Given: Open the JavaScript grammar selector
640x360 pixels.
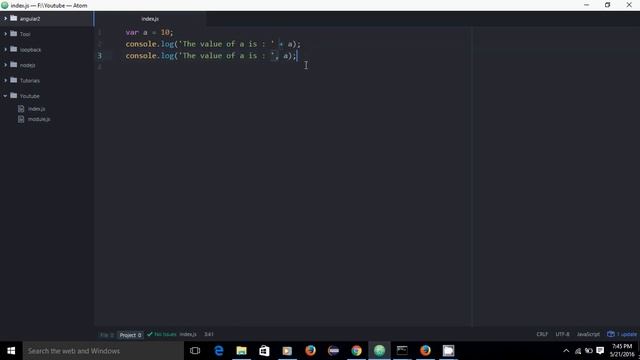Looking at the screenshot, I should [x=588, y=334].
